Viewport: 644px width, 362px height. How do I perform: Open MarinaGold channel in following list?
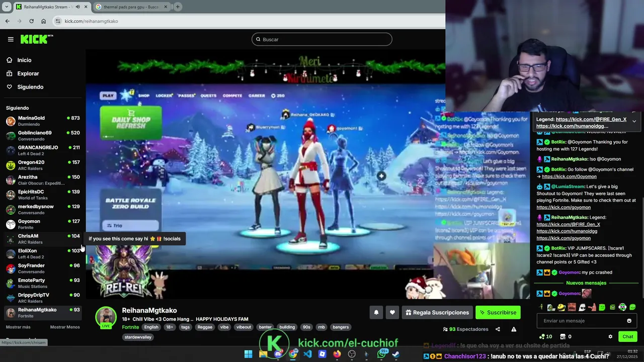tap(43, 121)
